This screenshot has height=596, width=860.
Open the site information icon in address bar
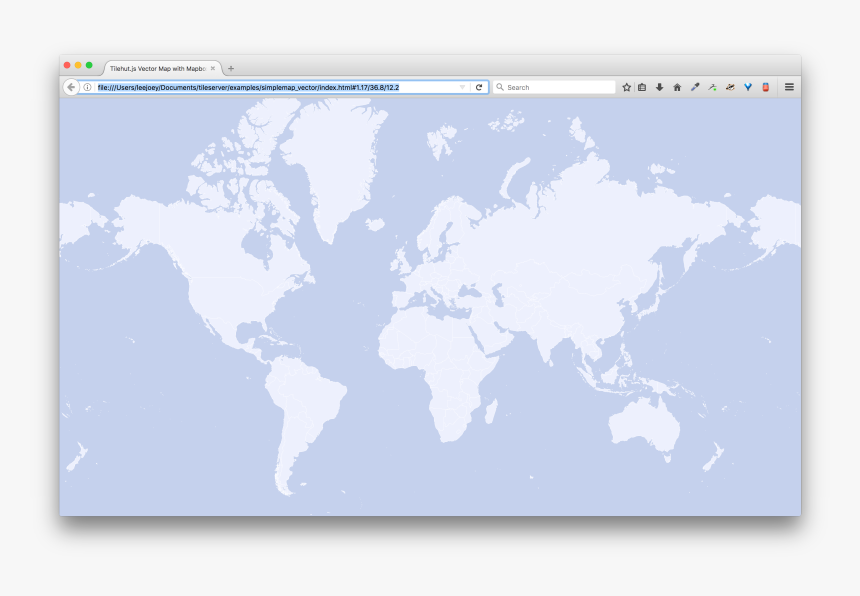tap(87, 87)
